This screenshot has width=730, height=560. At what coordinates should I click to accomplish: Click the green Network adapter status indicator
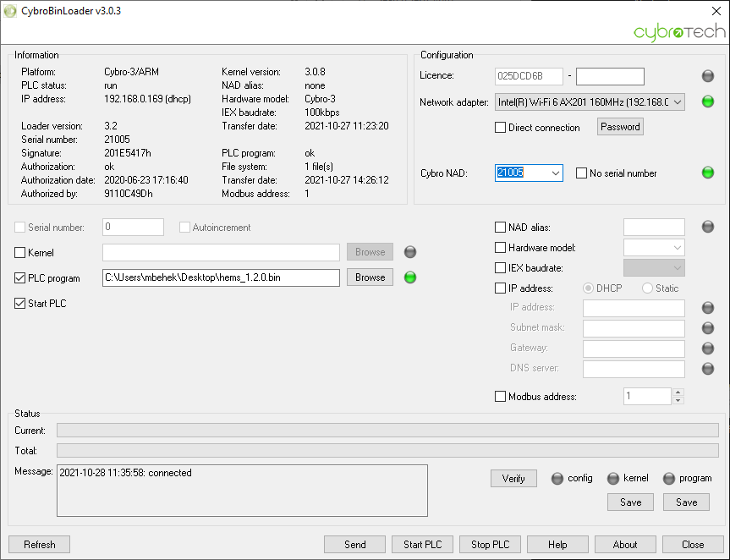(x=708, y=102)
